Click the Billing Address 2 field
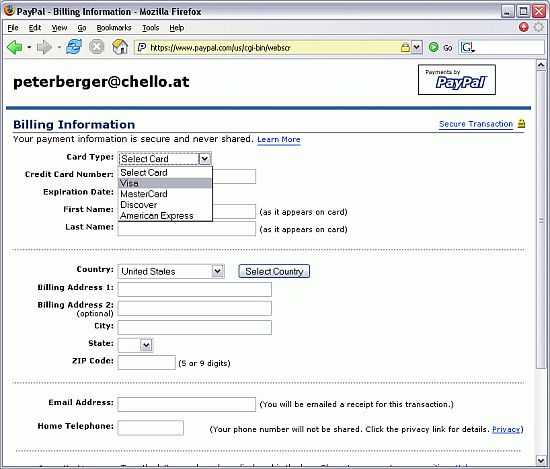This screenshot has height=469, width=550. (x=195, y=308)
